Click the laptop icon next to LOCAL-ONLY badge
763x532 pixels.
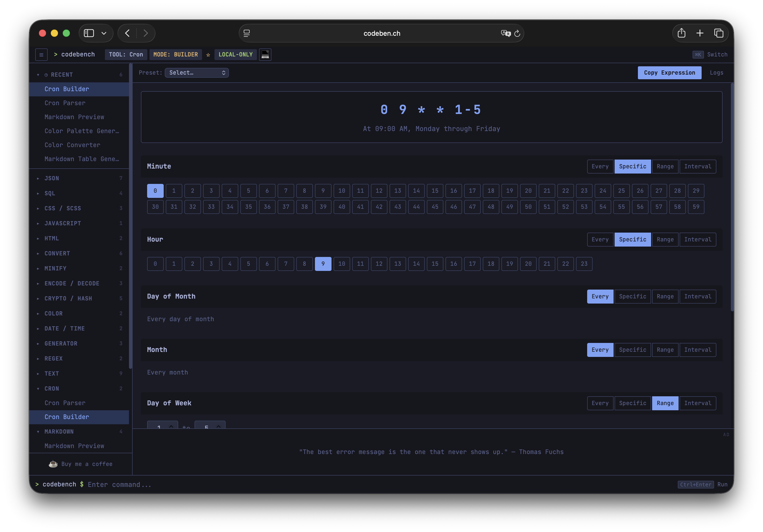pyautogui.click(x=265, y=54)
